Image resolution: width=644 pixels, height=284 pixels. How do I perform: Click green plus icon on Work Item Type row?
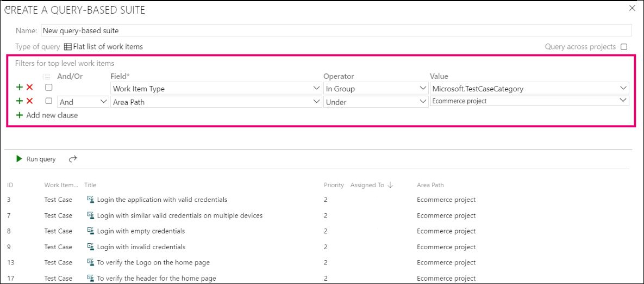pyautogui.click(x=20, y=87)
